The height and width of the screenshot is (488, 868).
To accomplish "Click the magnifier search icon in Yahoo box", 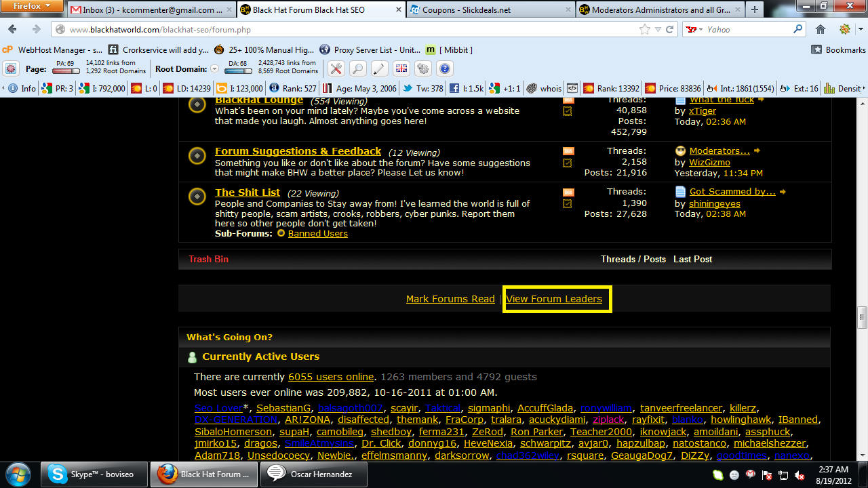I will coord(798,30).
